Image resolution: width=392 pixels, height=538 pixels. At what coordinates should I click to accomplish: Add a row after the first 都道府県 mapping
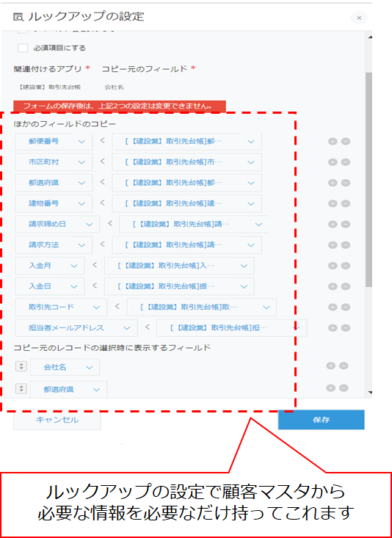pos(333,183)
